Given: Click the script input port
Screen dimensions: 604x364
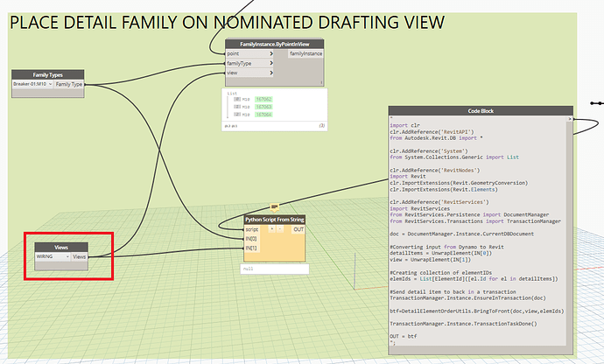Looking at the screenshot, I should pyautogui.click(x=252, y=229).
